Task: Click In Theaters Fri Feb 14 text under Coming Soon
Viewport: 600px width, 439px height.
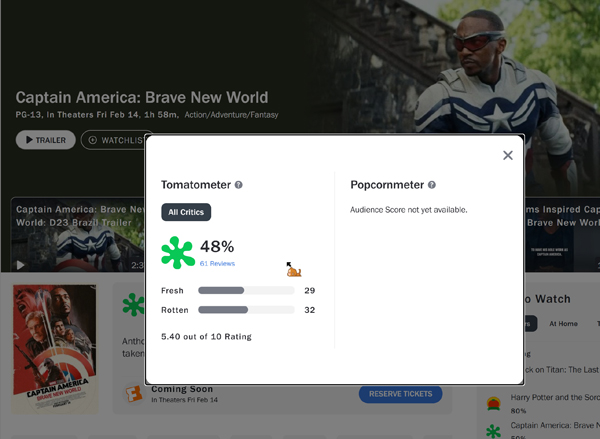Action: pyautogui.click(x=184, y=400)
